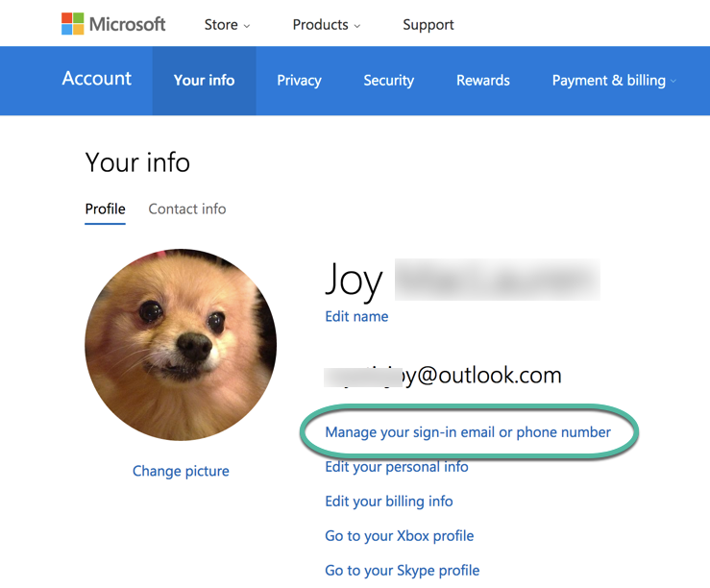Click the round dog profile picture
Viewport: 710px width, 588px height.
pos(181,345)
